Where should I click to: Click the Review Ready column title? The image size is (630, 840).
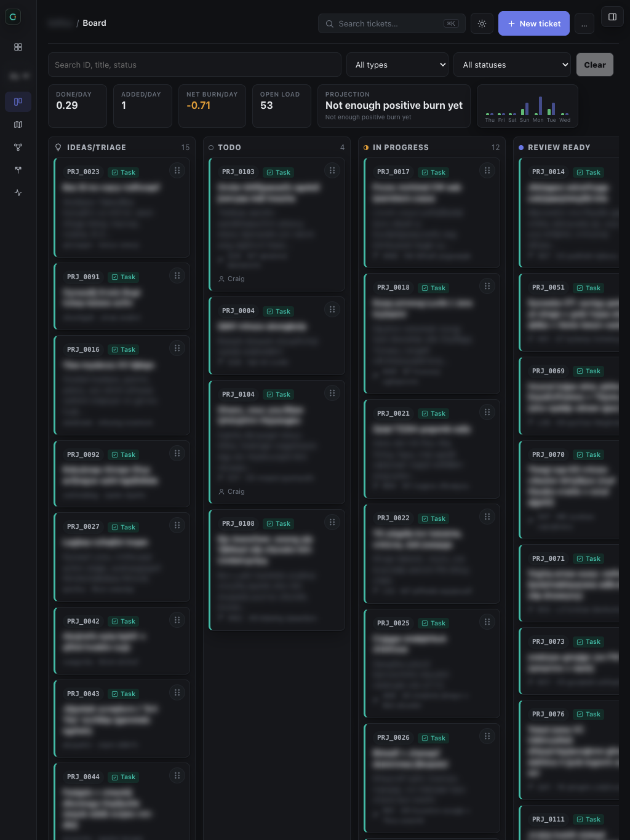[x=559, y=148]
